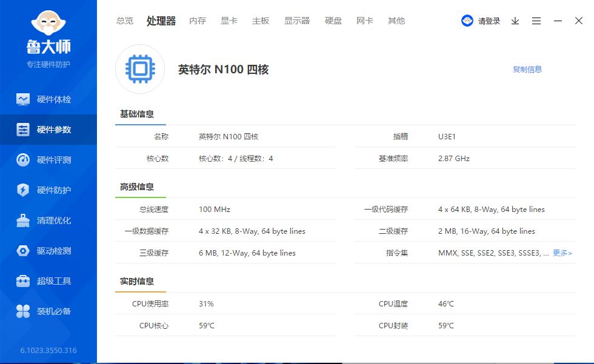Click the 一级代码缓存 label
This screenshot has height=364, width=594.
pos(386,209)
